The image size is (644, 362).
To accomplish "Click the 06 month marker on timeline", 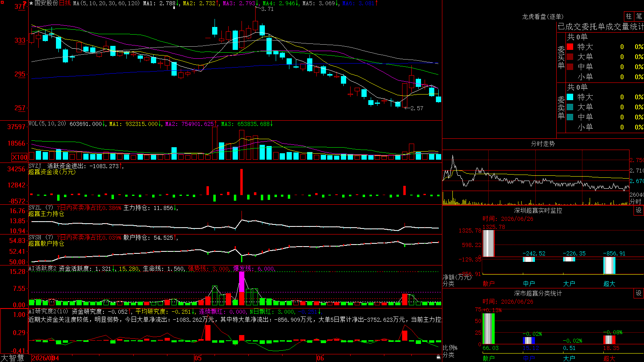I will pyautogui.click(x=320, y=358).
